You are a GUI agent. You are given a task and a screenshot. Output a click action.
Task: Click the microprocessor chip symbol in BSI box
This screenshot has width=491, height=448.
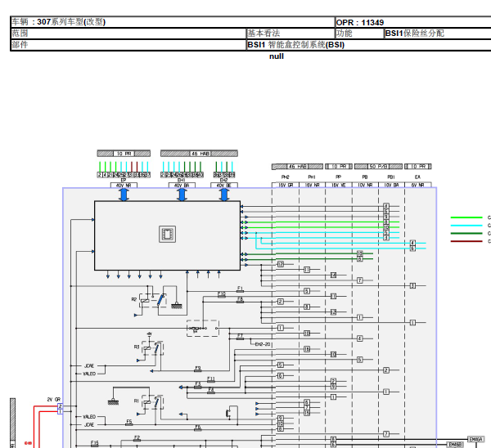[167, 234]
